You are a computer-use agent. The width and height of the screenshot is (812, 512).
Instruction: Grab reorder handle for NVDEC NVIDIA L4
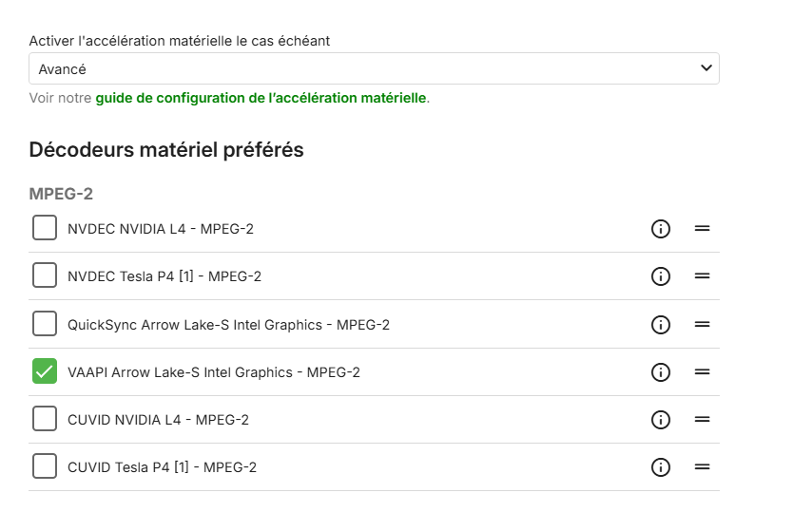click(703, 229)
